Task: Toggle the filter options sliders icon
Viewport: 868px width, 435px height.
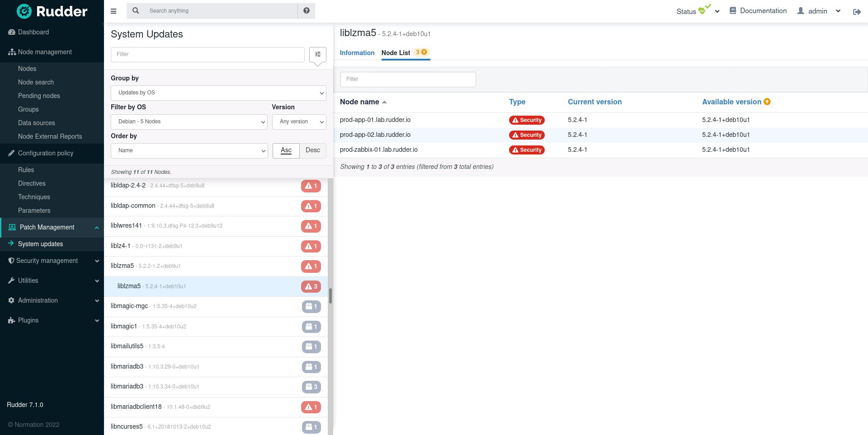Action: (x=318, y=55)
